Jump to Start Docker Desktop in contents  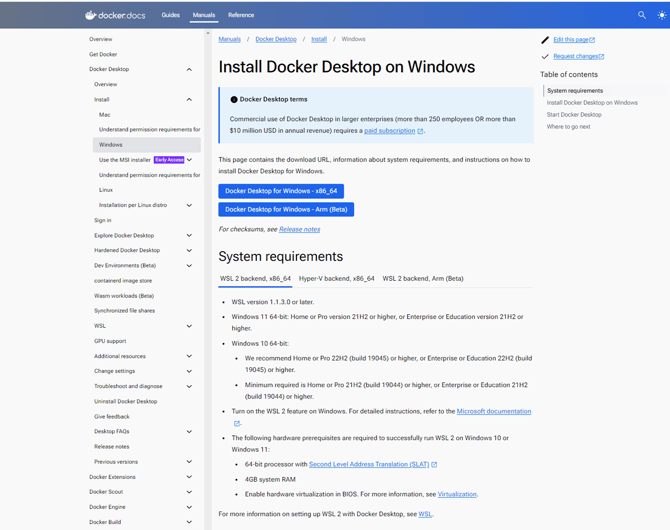coord(574,115)
